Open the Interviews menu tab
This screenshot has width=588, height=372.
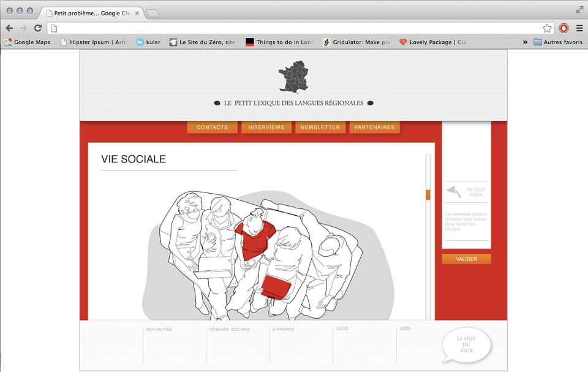pos(266,127)
